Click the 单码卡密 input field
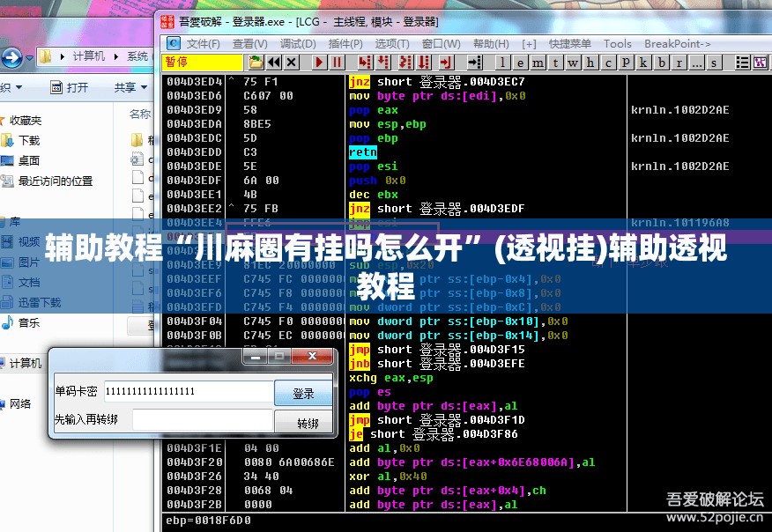Viewport: 772px width, 532px height. pos(189,392)
